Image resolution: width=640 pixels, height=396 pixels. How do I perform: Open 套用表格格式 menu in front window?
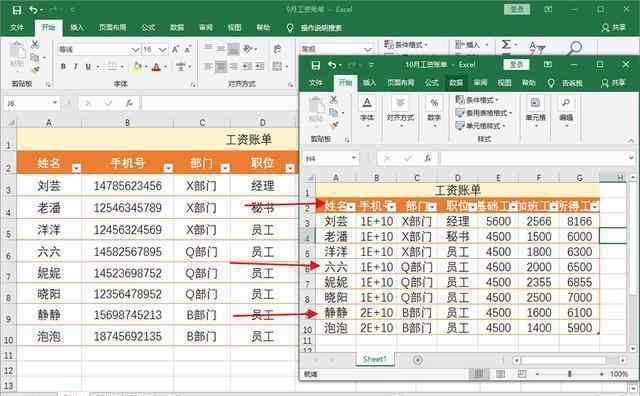(x=484, y=113)
